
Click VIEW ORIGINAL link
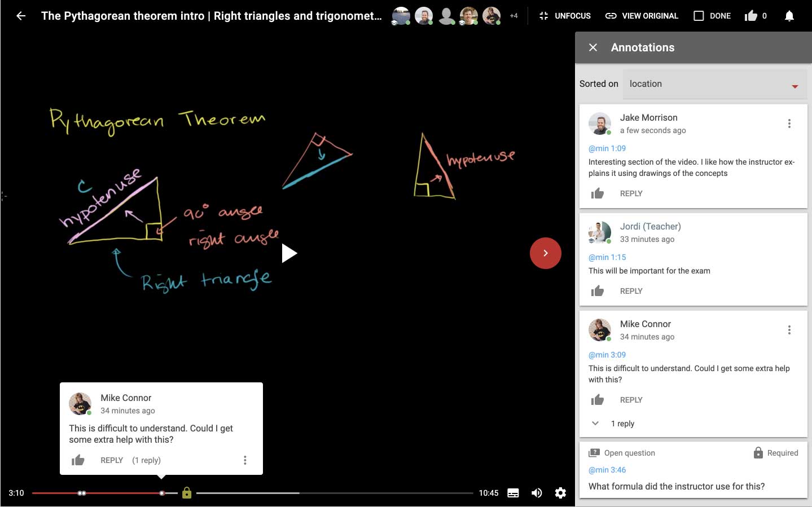pos(642,16)
